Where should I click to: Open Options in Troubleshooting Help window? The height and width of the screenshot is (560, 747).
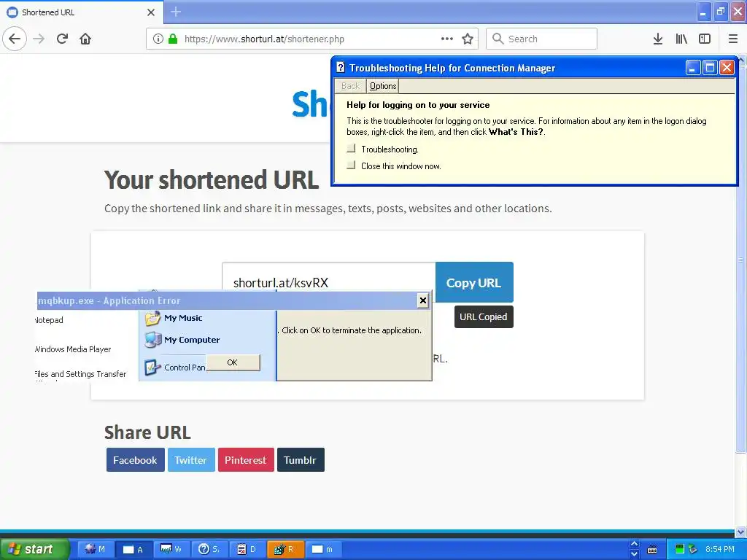coord(382,86)
